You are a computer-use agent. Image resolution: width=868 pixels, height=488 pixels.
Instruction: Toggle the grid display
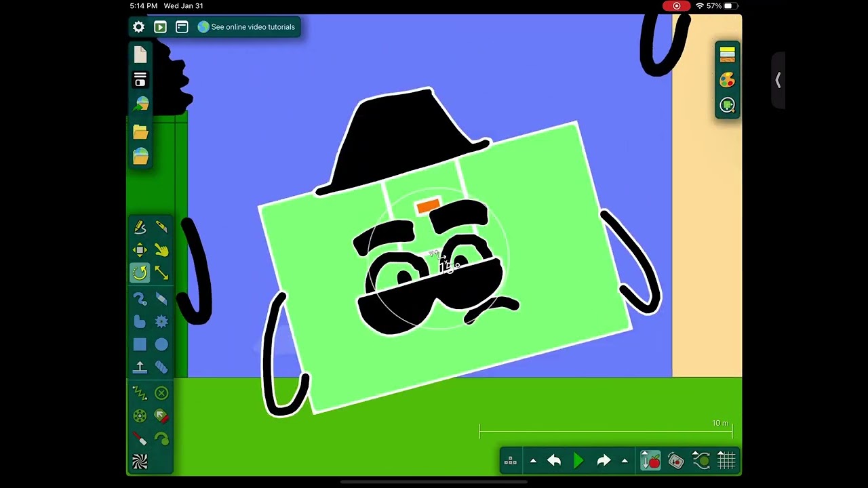coord(726,462)
